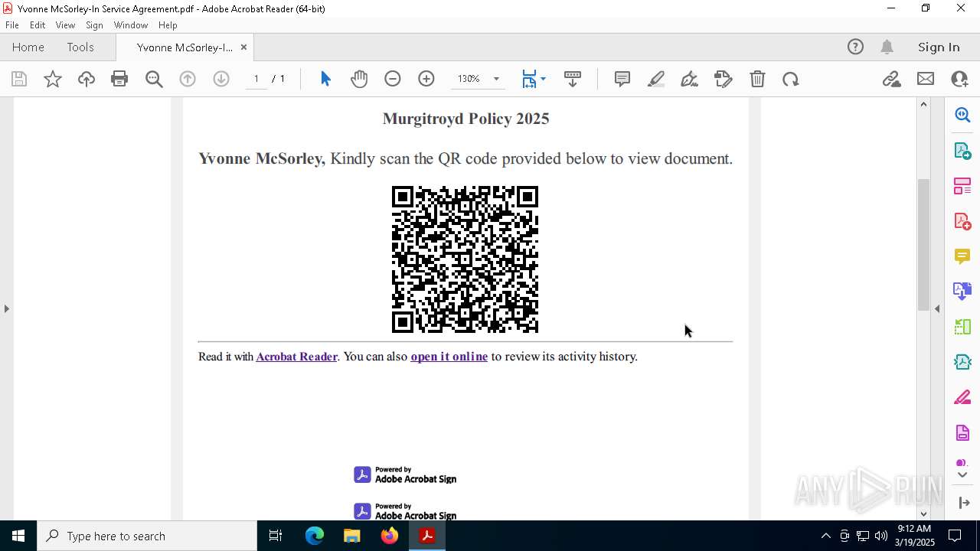Open the Help menu
The height and width of the screenshot is (551, 980).
[x=168, y=25]
